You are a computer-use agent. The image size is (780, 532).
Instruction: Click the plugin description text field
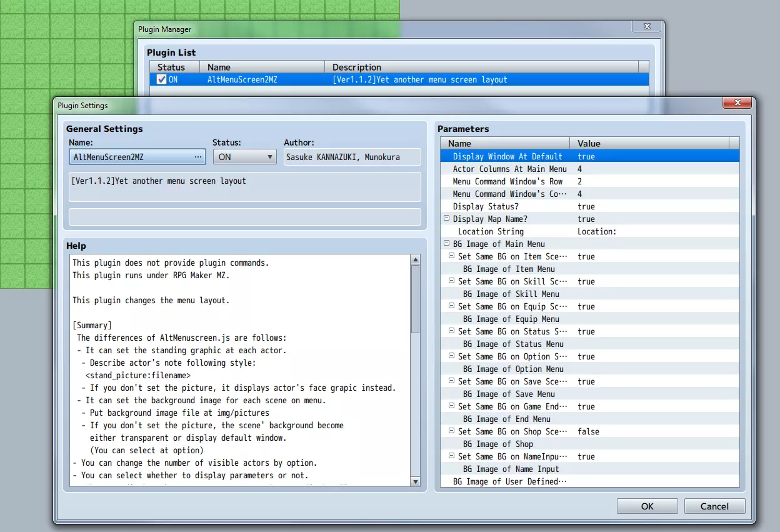pos(244,187)
